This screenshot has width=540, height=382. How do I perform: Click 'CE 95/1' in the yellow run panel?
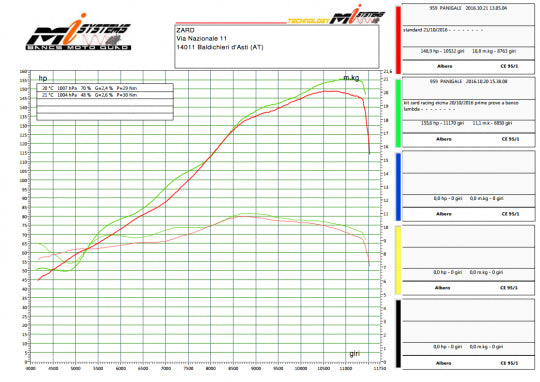click(509, 288)
